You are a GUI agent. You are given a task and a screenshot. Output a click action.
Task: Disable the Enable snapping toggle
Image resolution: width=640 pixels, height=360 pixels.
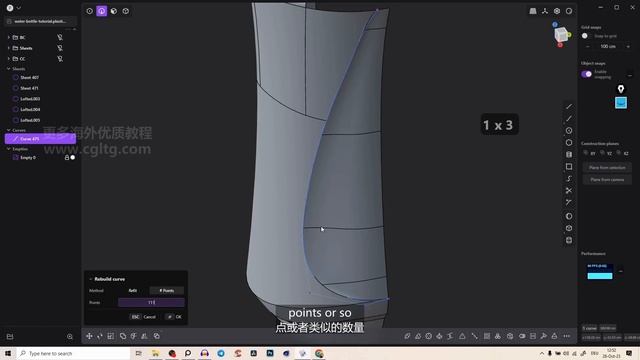(x=587, y=74)
